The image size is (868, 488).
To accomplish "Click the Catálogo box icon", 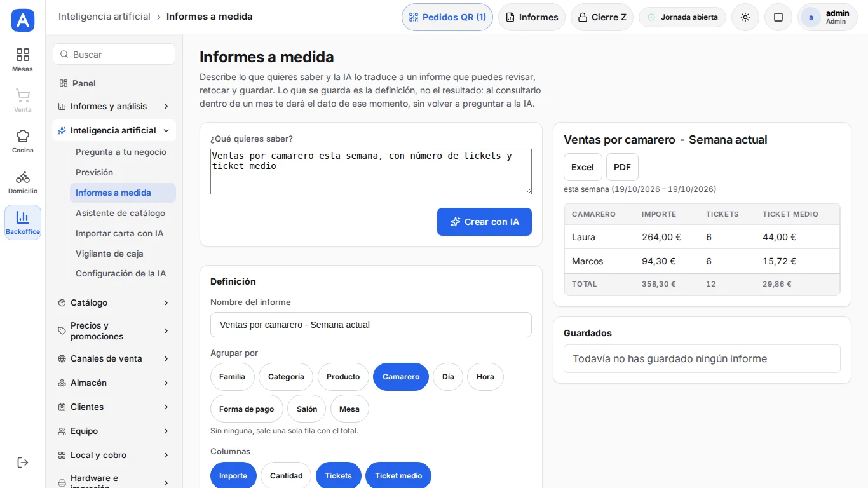I will 62,302.
